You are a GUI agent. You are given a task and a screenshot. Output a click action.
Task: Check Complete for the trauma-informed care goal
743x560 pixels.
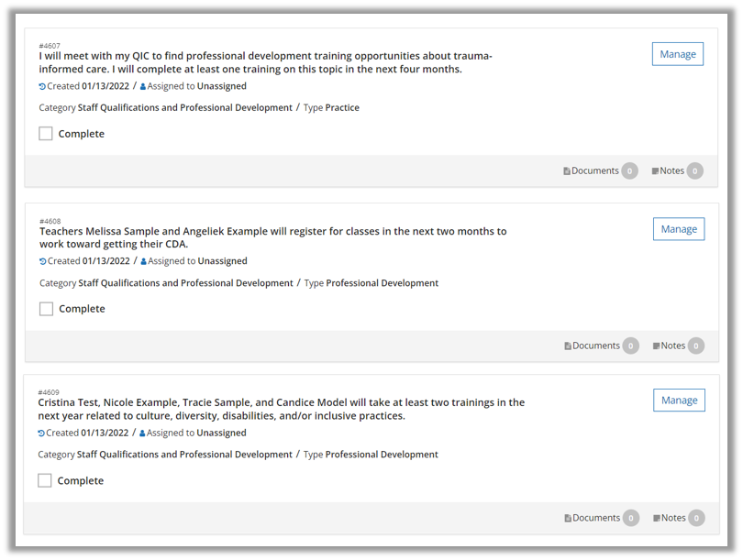click(46, 134)
